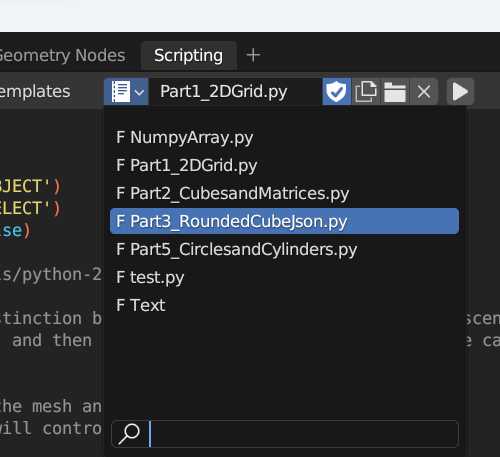Image resolution: width=500 pixels, height=457 pixels.
Task: Add a new workspace with plus icon
Action: pos(253,55)
